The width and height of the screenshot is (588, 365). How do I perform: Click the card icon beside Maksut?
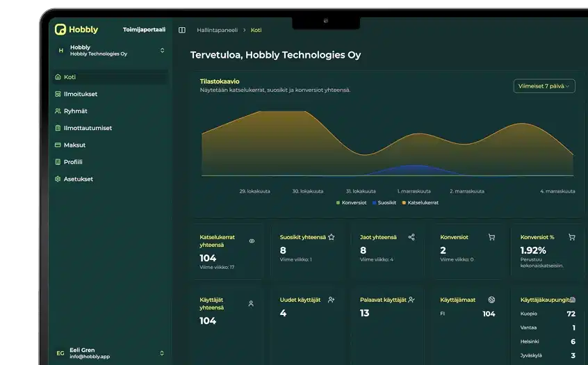pyautogui.click(x=58, y=145)
